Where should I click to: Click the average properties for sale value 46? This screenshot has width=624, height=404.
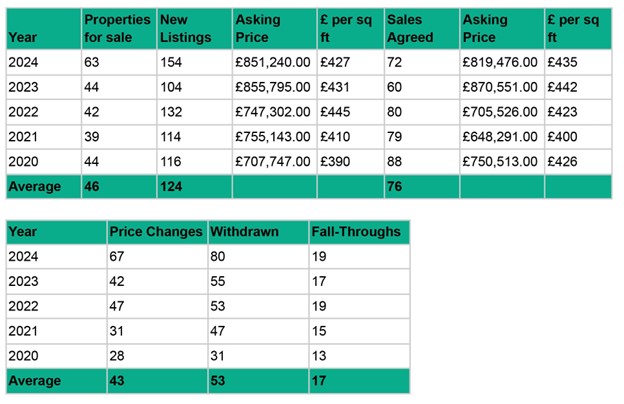pyautogui.click(x=94, y=186)
